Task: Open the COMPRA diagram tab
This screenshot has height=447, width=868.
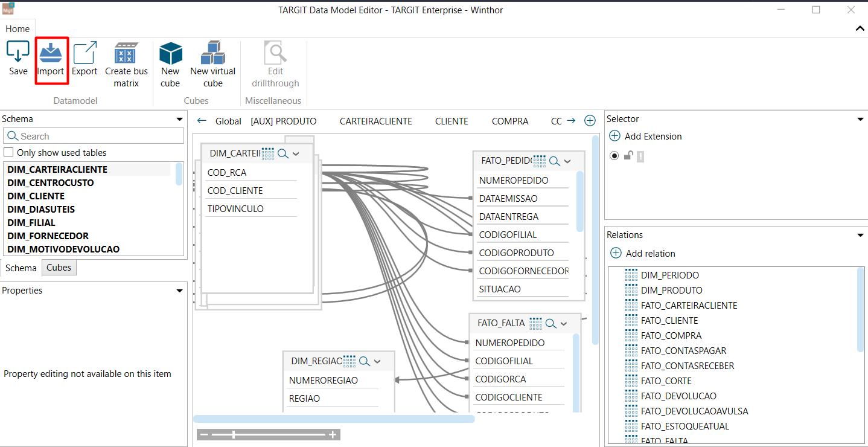Action: pos(510,121)
